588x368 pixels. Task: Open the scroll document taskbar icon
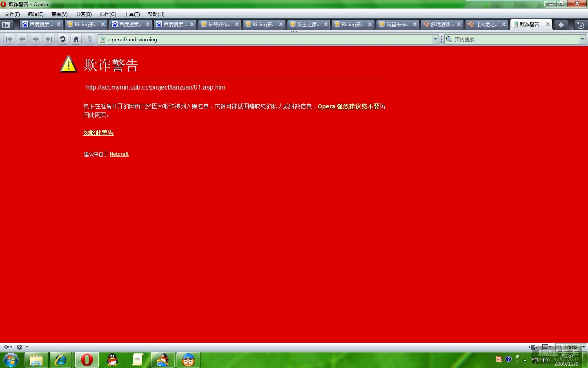coord(137,360)
